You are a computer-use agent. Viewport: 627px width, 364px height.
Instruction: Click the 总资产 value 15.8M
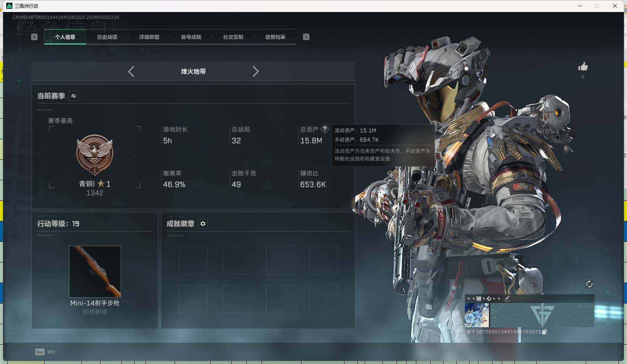pos(311,141)
